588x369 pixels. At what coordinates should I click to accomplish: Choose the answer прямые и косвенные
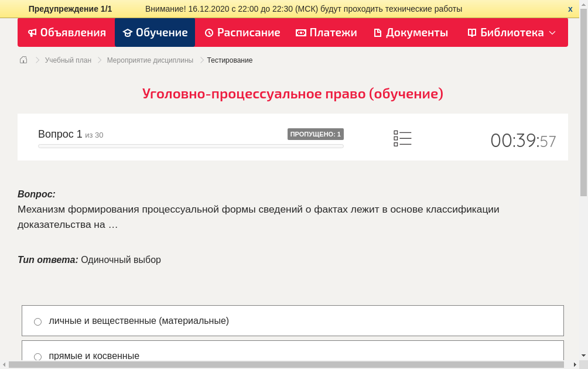[38, 357]
